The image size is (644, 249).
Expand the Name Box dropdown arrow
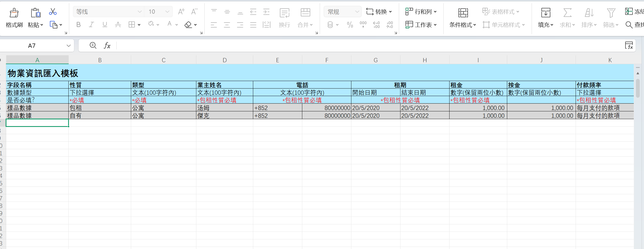point(69,46)
